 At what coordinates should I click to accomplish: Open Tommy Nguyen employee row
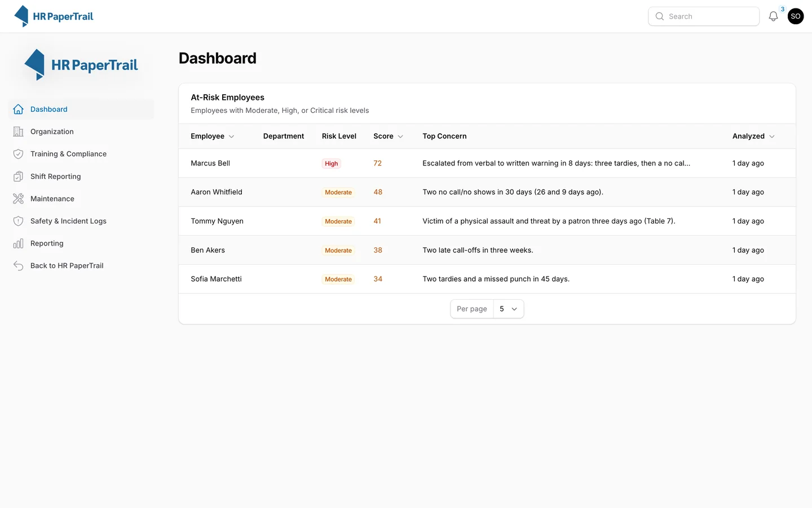487,221
